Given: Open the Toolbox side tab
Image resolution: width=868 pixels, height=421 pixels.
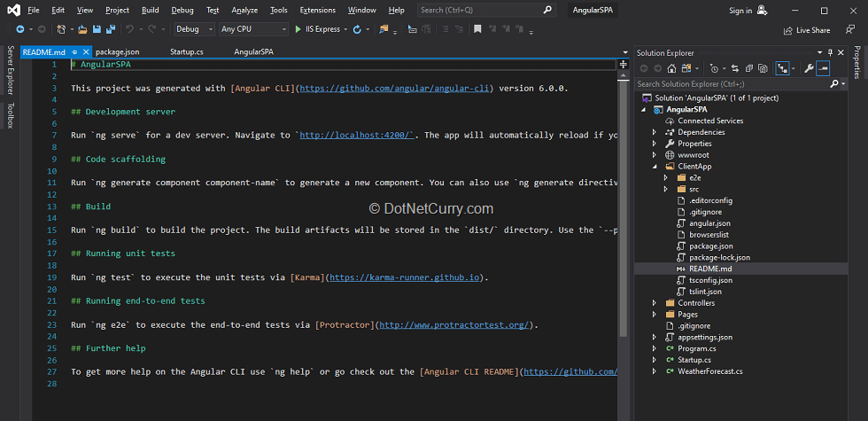Looking at the screenshot, I should (10, 115).
